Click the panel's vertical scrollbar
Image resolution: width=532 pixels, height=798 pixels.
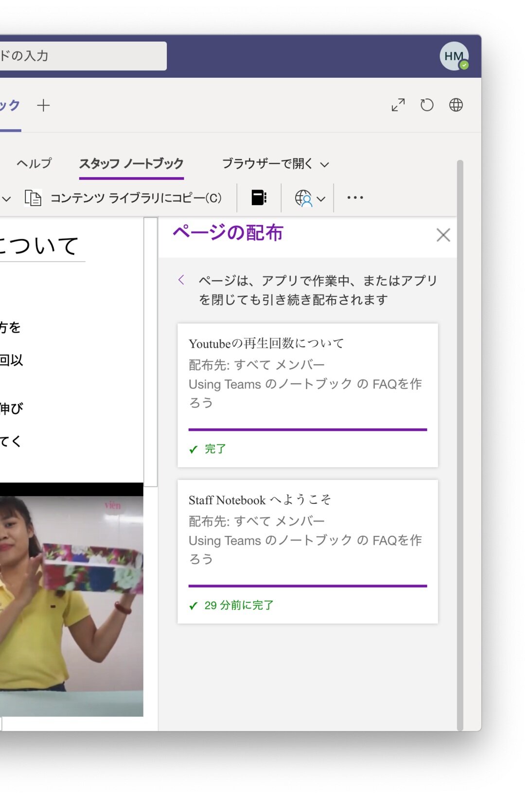[460, 445]
